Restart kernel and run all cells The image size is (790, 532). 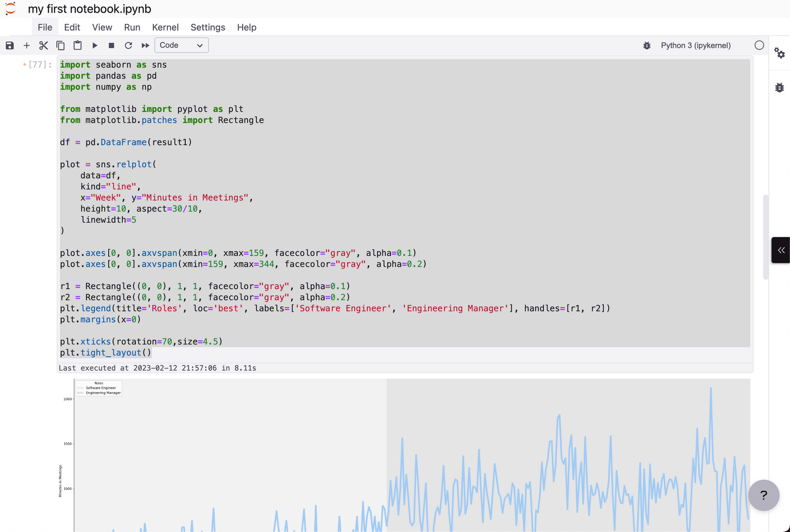(x=145, y=45)
